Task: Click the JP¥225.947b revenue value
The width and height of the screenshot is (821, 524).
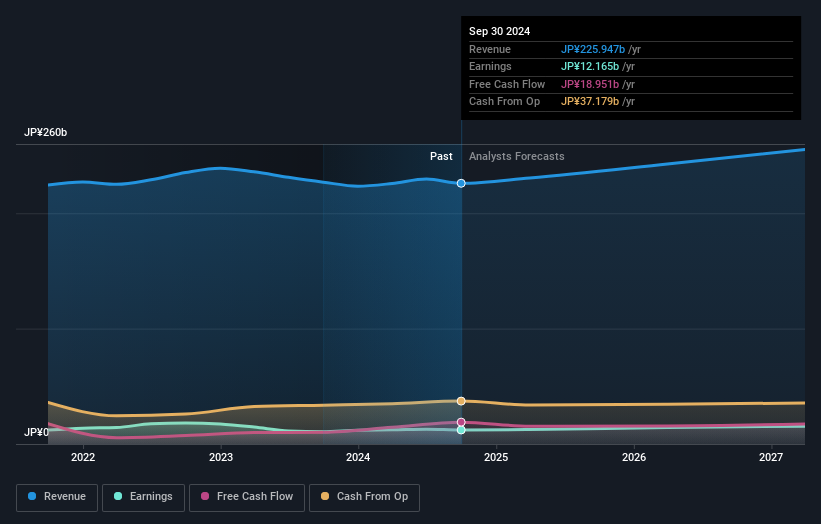Action: click(593, 49)
